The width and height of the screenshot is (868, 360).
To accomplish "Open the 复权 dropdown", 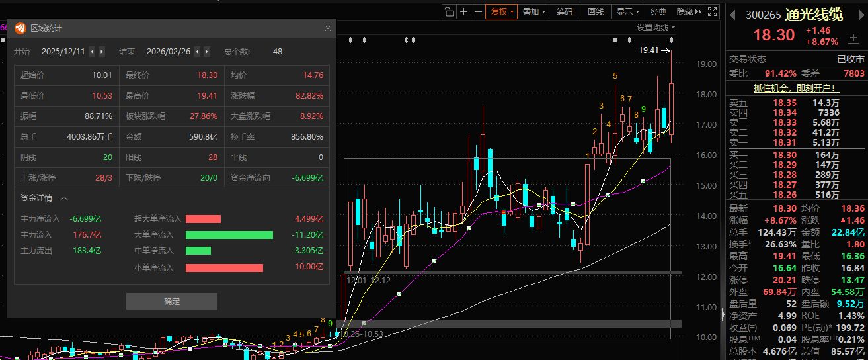I will (x=500, y=11).
